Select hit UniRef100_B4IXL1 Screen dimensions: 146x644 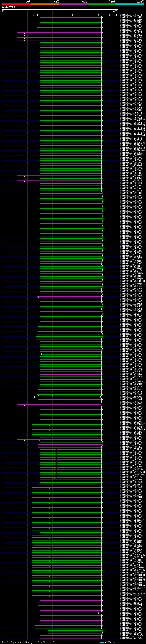(x=131, y=35)
